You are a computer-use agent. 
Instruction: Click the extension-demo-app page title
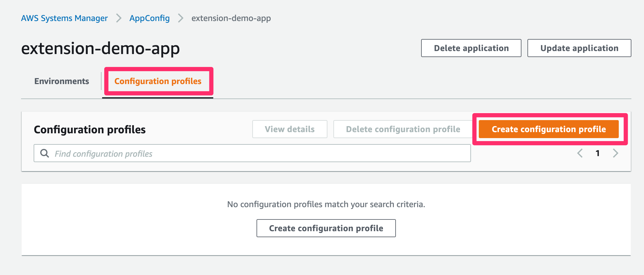(101, 49)
